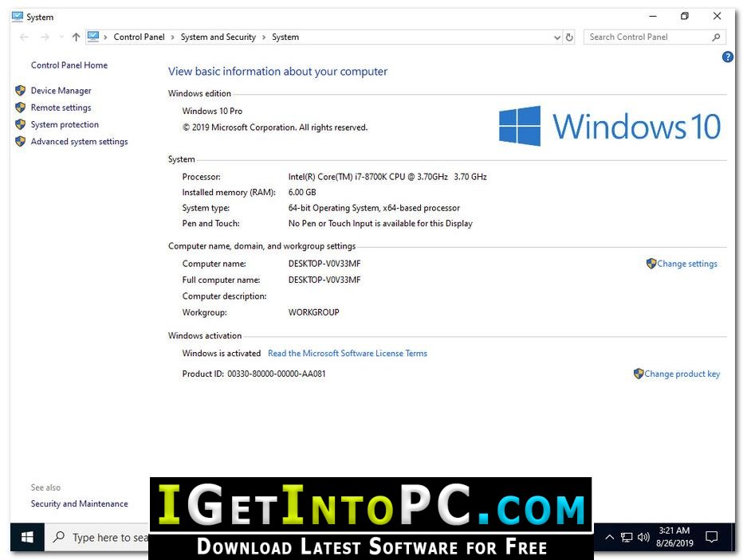Click the View basic information heading

(277, 72)
